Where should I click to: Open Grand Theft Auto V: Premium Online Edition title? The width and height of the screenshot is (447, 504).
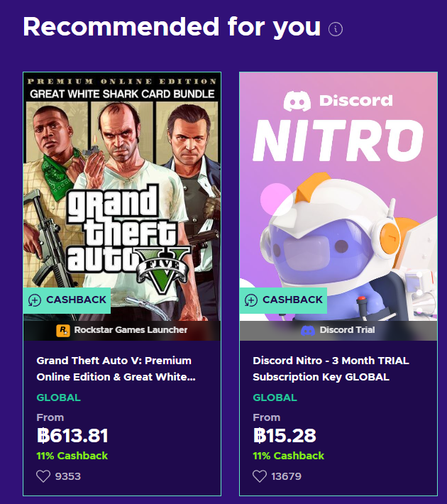pos(116,368)
